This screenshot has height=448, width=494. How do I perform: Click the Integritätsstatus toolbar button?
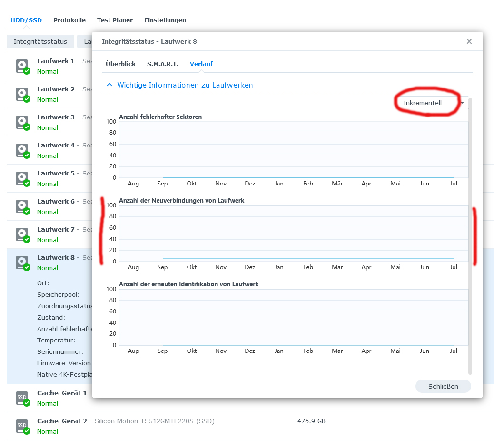point(40,41)
